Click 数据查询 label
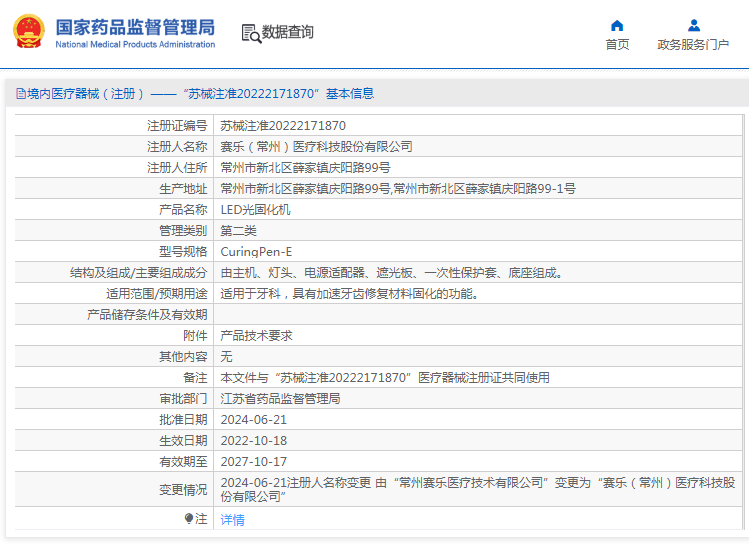The width and height of the screenshot is (749, 545). tap(288, 32)
